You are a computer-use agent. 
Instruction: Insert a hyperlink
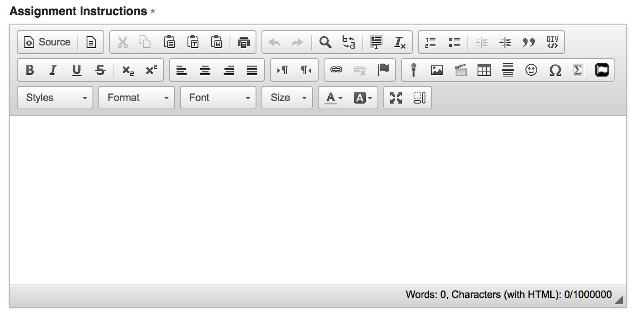[x=336, y=70]
